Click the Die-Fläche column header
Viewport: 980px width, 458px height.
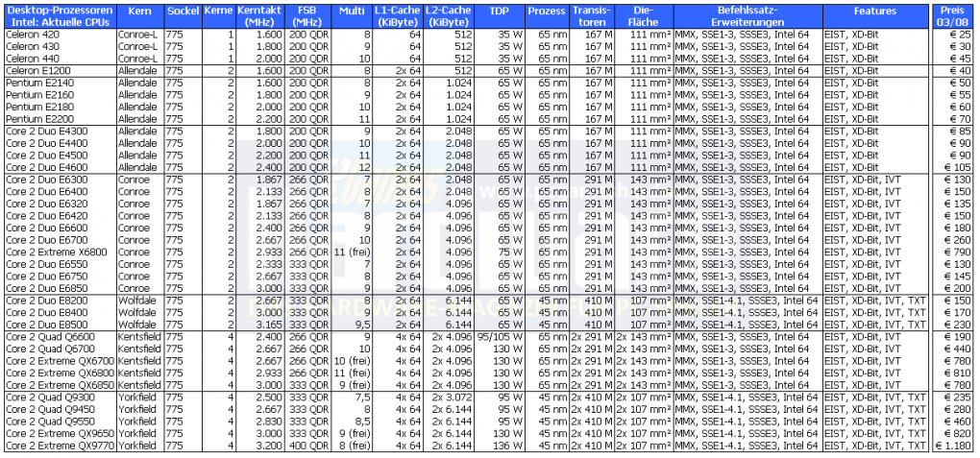pyautogui.click(x=644, y=16)
